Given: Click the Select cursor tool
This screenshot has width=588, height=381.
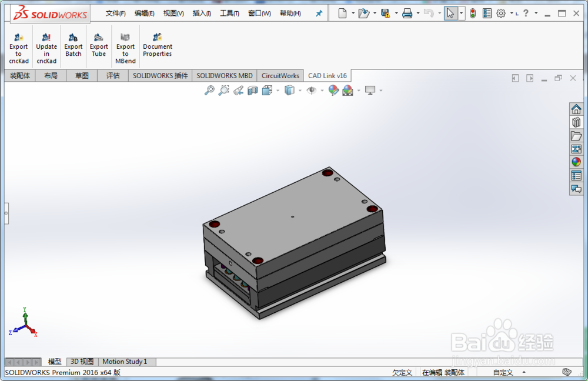Looking at the screenshot, I should [450, 14].
